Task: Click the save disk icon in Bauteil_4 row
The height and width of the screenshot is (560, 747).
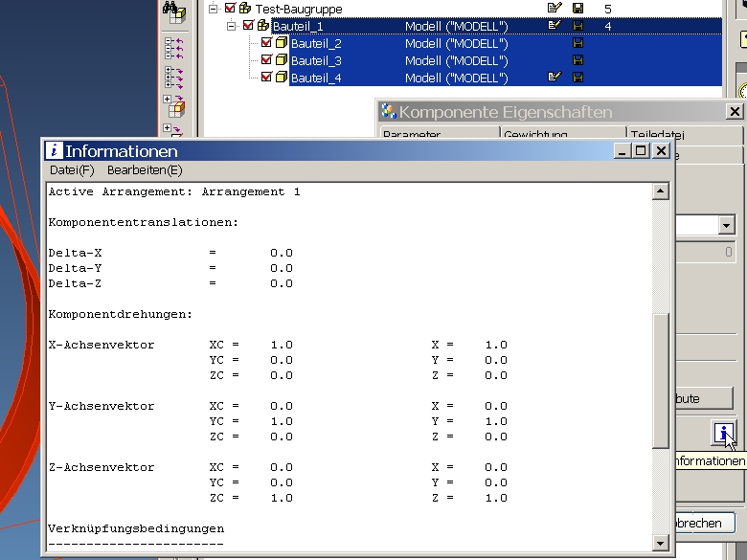Action: tap(577, 78)
